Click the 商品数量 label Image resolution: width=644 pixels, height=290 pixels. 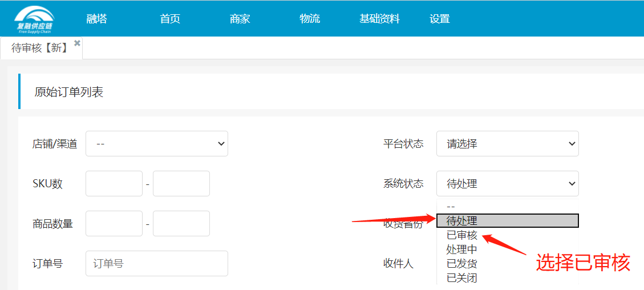click(x=52, y=224)
